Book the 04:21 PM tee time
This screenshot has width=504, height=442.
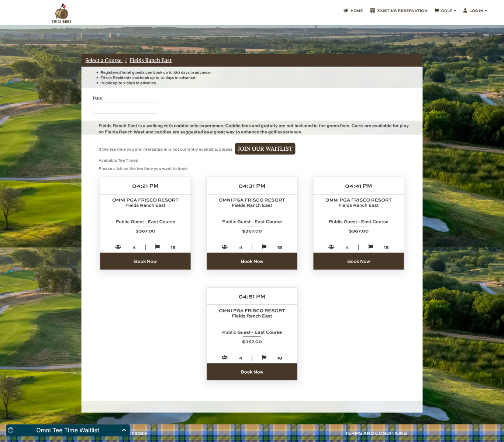(x=145, y=261)
